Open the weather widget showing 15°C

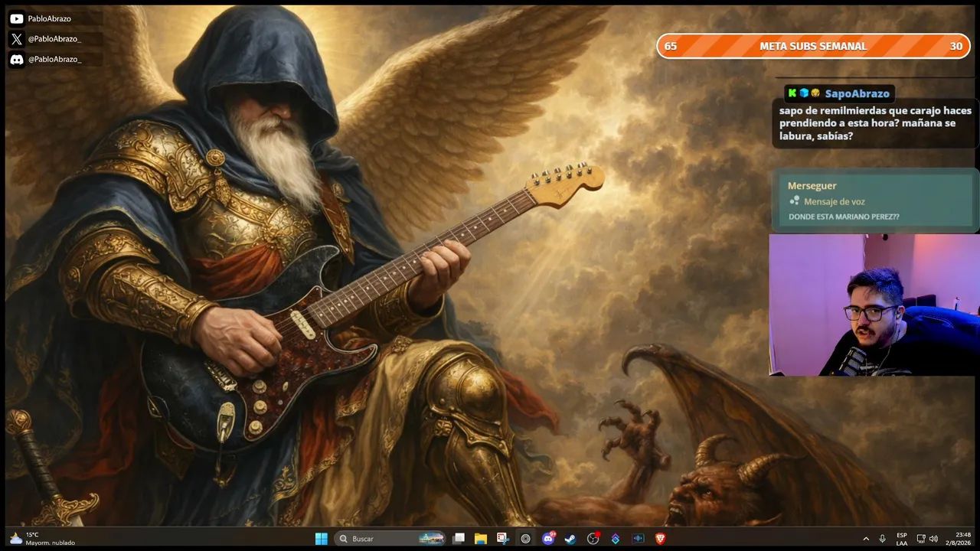click(42, 539)
